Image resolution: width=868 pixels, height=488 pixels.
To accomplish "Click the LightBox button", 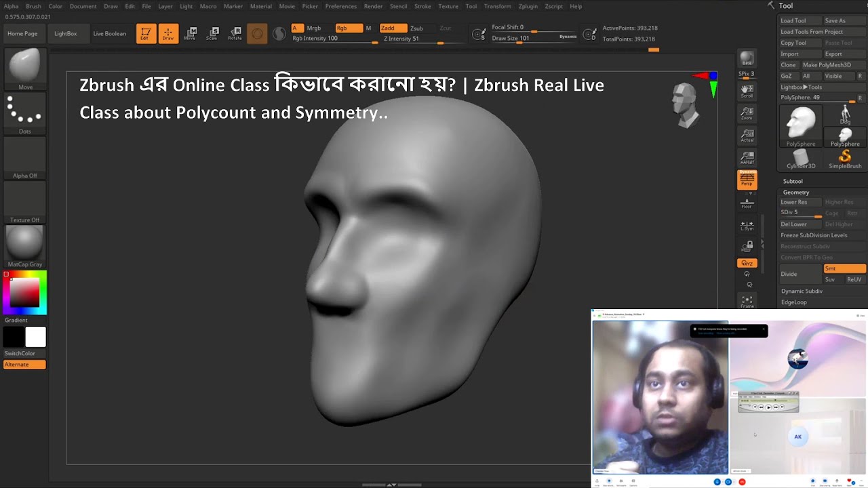I will [x=66, y=33].
